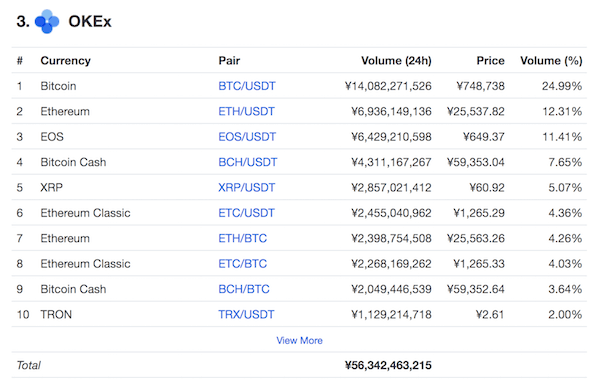600x387 pixels.
Task: Open the ETC/BTC pair link
Action: pyautogui.click(x=243, y=264)
